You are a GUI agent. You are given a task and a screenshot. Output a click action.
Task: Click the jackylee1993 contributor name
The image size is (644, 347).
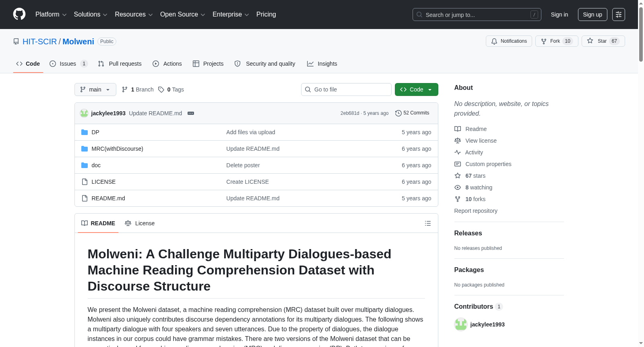pyautogui.click(x=487, y=324)
